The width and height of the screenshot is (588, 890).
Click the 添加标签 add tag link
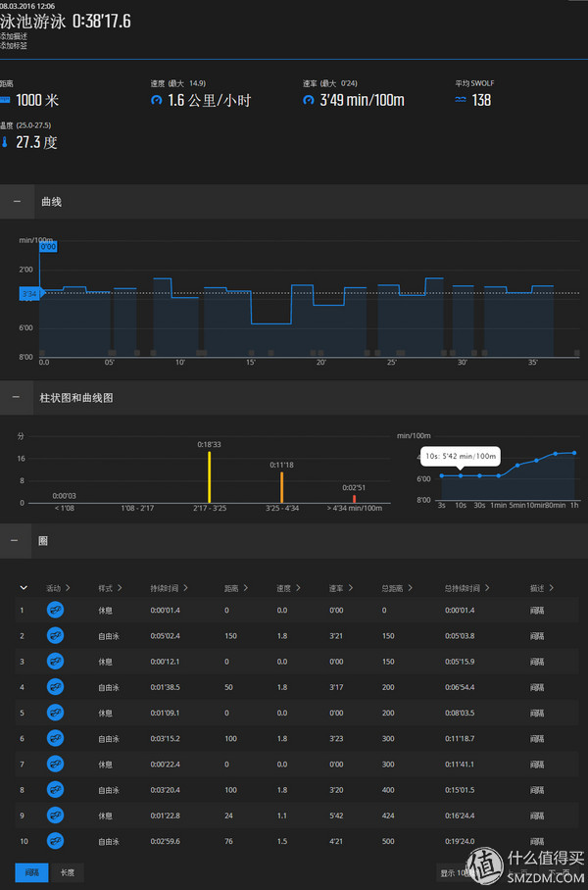[x=14, y=46]
